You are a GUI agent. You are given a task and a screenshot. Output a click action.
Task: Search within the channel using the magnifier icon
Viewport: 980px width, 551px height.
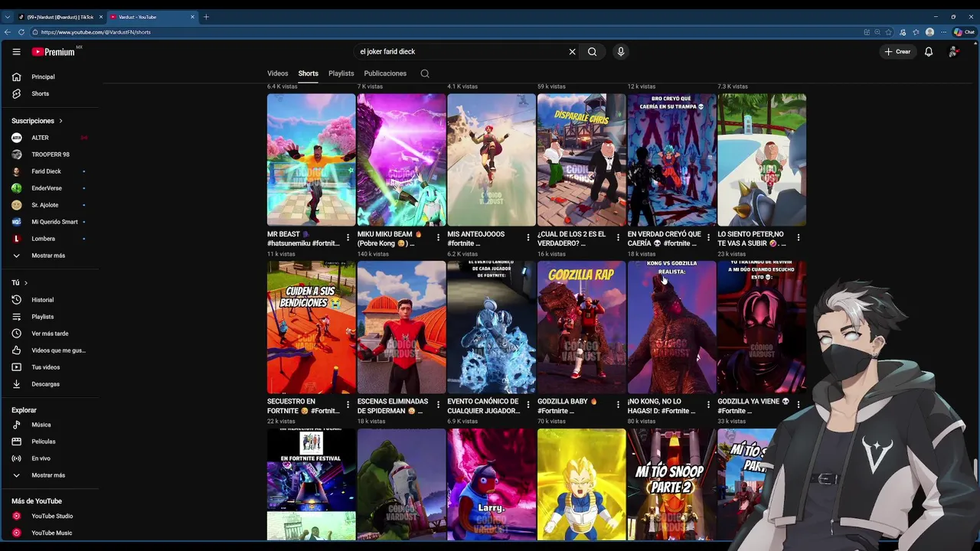click(425, 73)
